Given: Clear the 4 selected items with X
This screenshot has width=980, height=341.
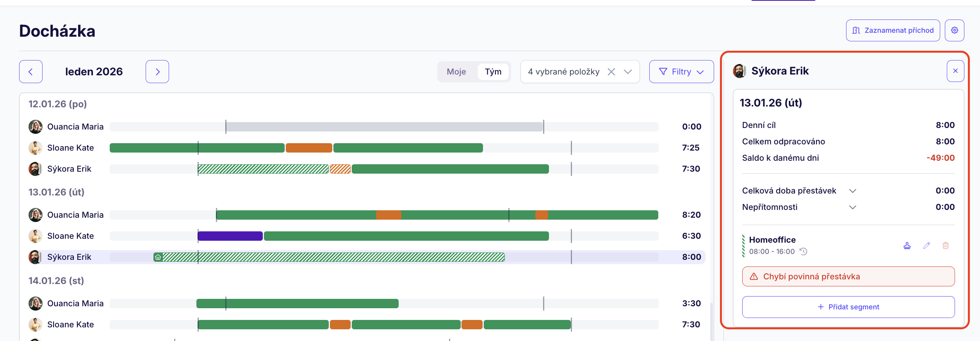Looking at the screenshot, I should click(611, 72).
